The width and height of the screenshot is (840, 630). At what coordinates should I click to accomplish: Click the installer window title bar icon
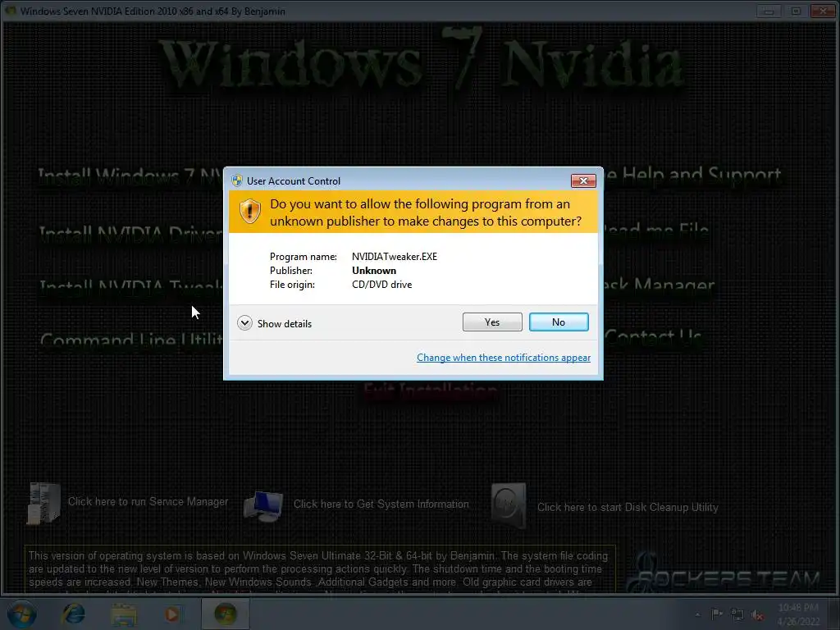tap(11, 11)
